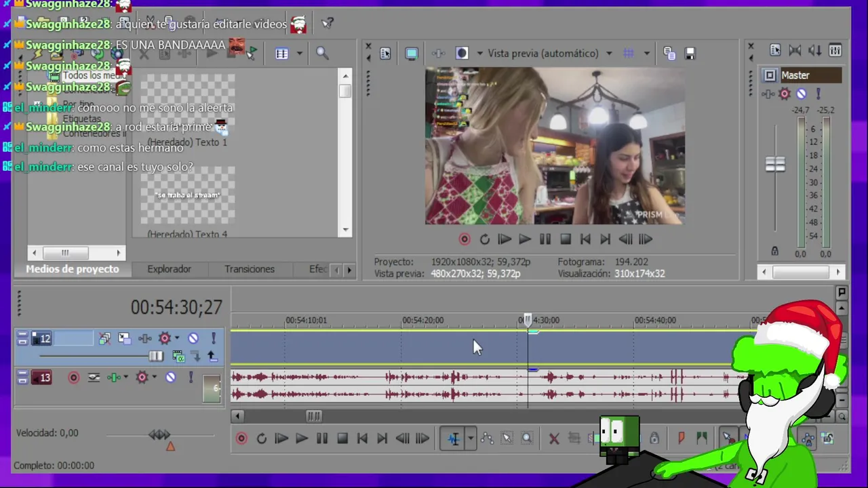The height and width of the screenshot is (488, 868).
Task: Open track motion for track 12
Action: (124, 338)
